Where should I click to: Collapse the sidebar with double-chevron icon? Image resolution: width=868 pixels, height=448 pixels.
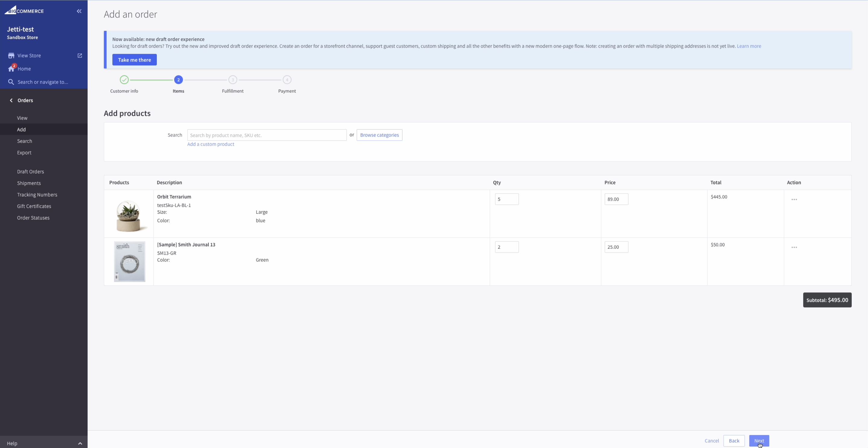79,11
